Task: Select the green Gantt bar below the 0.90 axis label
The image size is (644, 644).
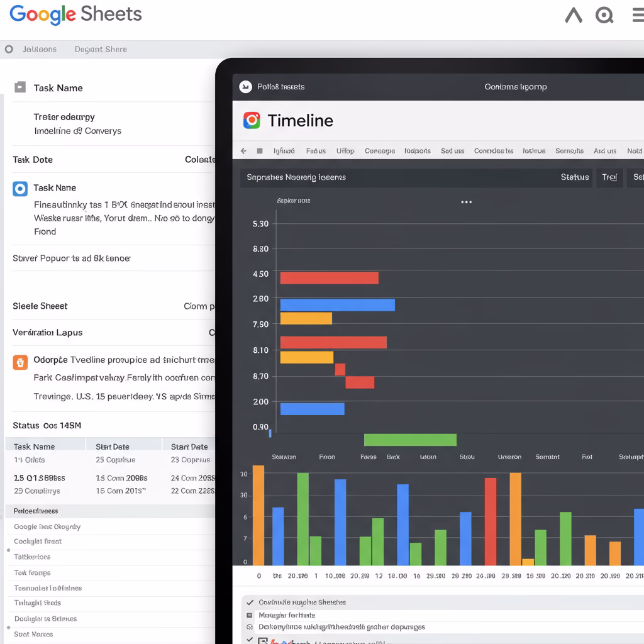Action: [410, 440]
